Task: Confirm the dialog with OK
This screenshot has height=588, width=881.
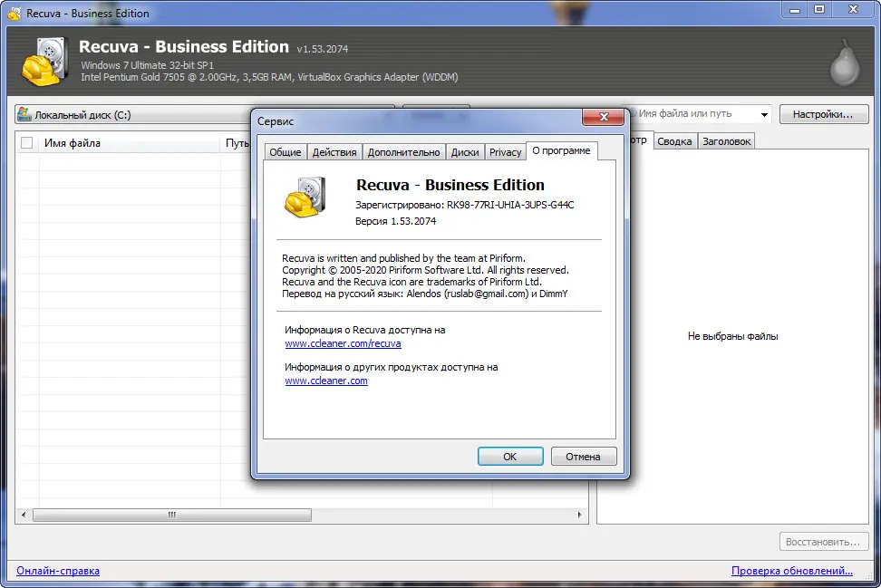Action: [510, 457]
